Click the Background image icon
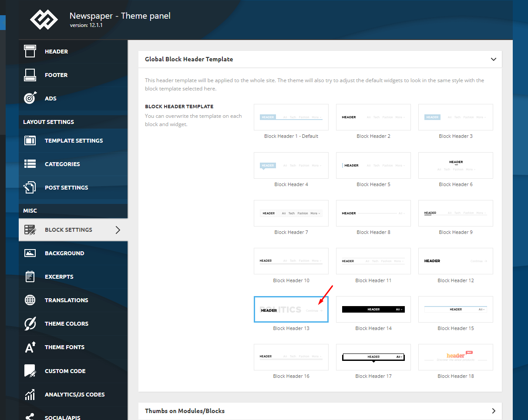 pyautogui.click(x=30, y=253)
